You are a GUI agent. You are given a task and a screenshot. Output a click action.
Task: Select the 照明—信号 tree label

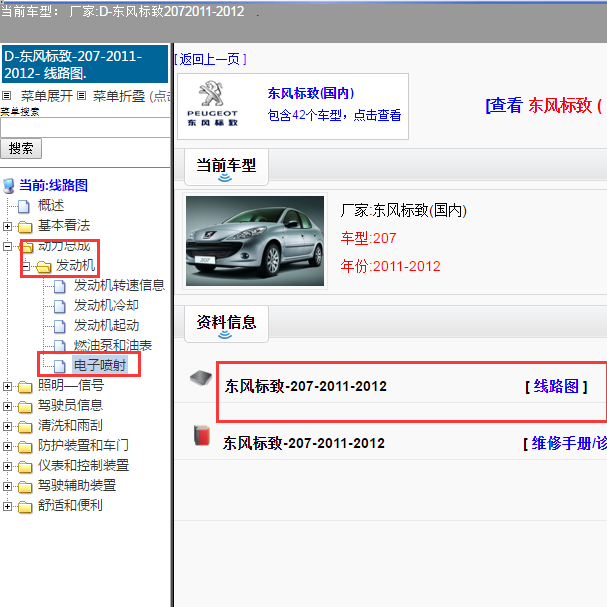(x=71, y=386)
